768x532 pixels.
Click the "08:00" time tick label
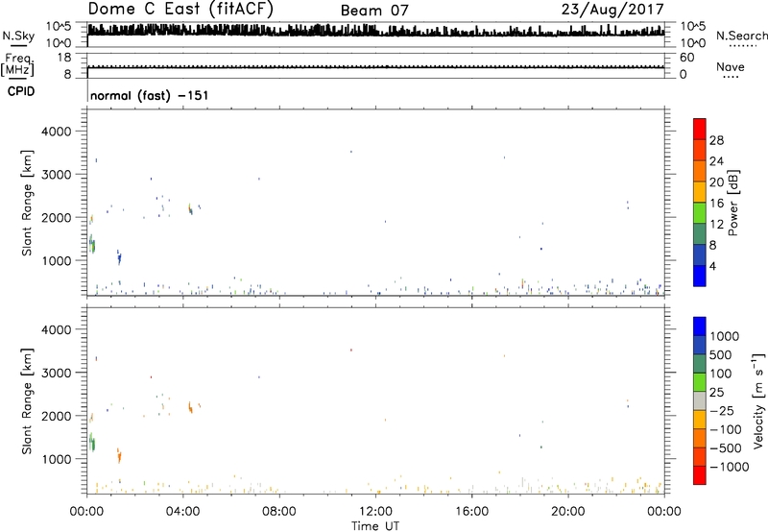pyautogui.click(x=279, y=512)
